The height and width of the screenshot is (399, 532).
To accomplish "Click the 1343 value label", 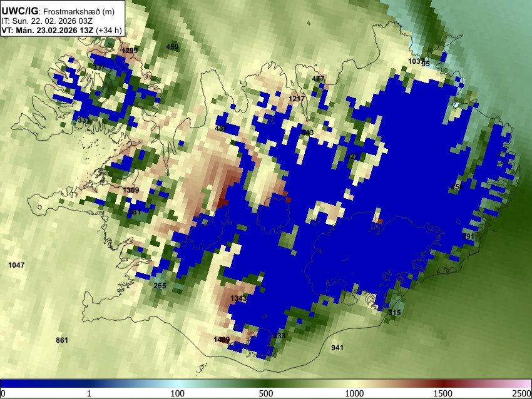I will [238, 298].
